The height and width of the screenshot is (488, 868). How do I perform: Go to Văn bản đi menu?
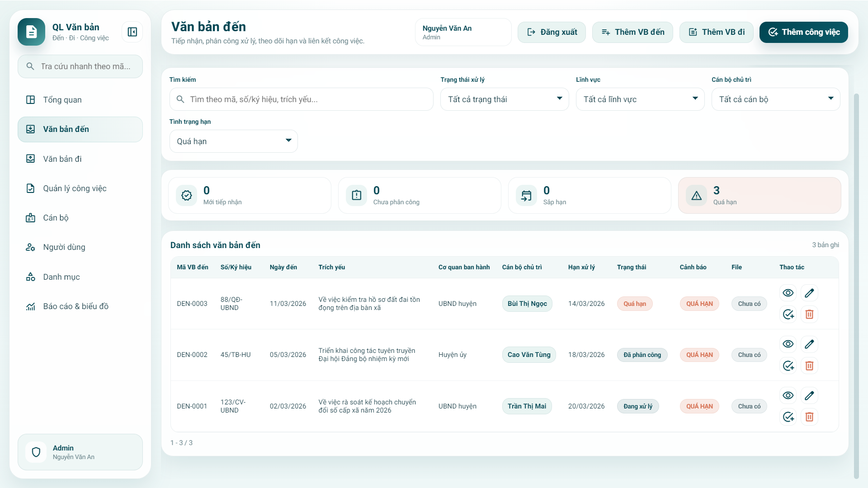(62, 159)
